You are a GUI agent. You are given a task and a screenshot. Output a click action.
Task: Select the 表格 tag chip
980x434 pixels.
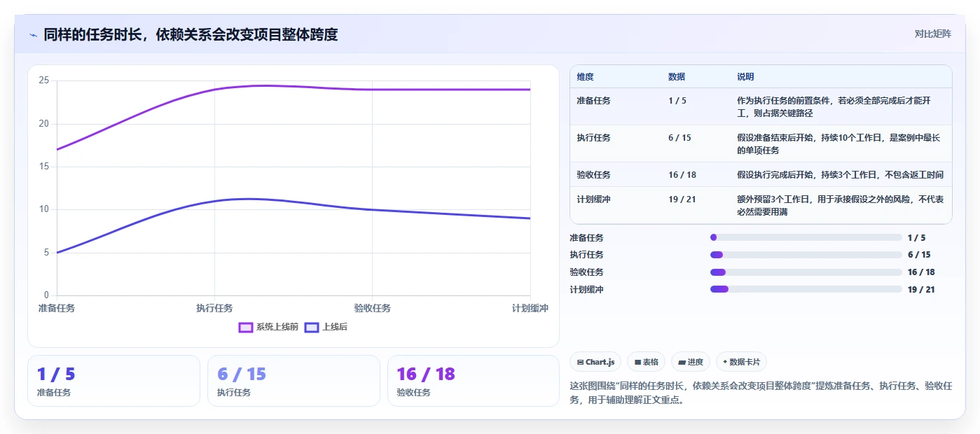646,362
